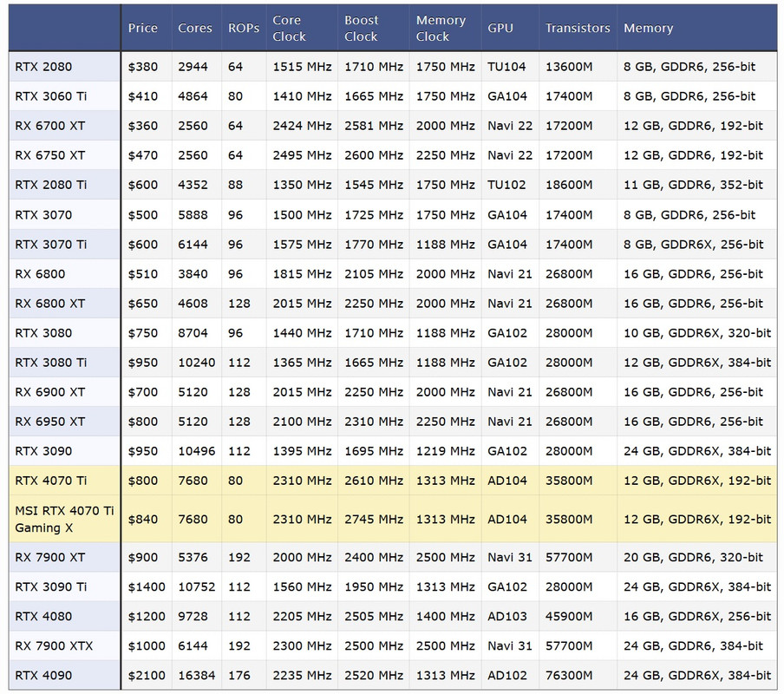Click the $1400 price cell

click(x=147, y=586)
